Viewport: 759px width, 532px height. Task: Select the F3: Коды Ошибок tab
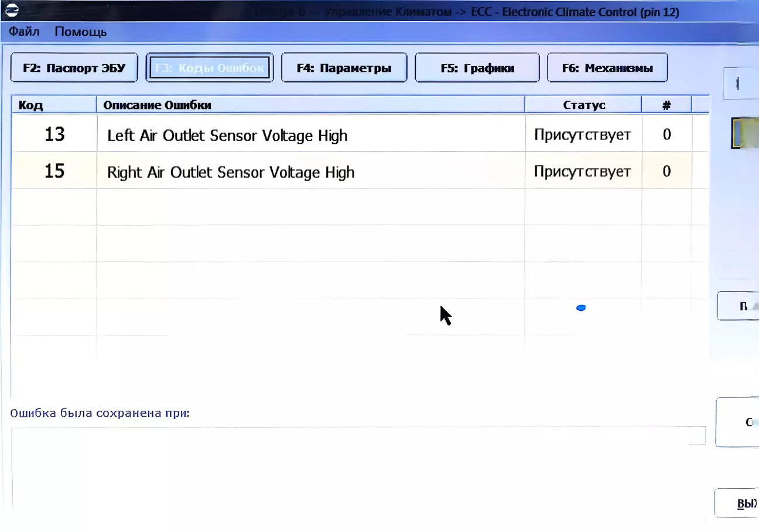[x=210, y=68]
